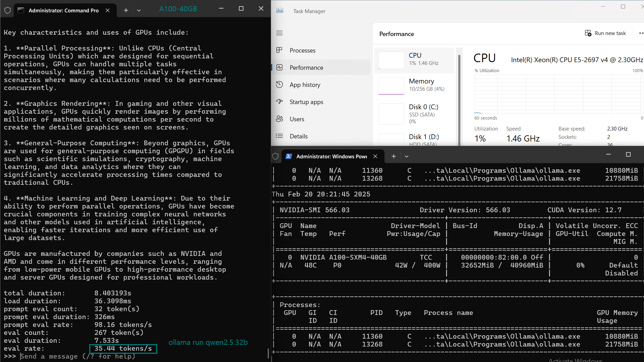This screenshot has width=644, height=362.
Task: Click Users people icon
Action: (279, 119)
